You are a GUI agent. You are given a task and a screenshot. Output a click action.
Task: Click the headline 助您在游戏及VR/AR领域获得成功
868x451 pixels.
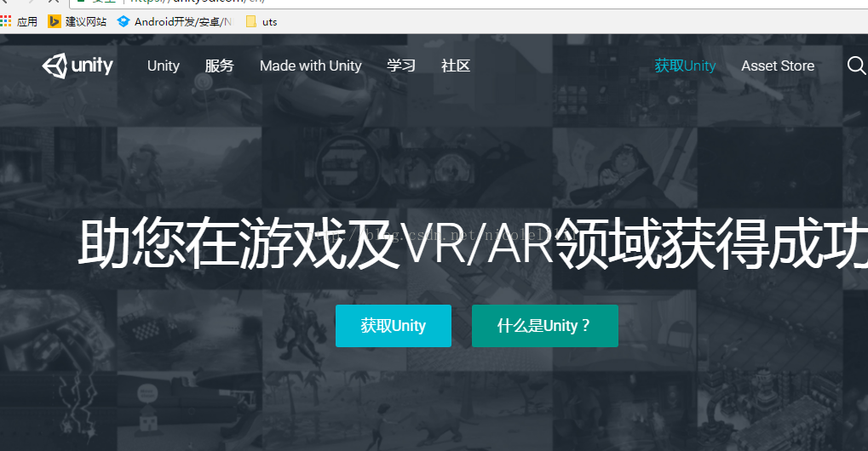[472, 243]
